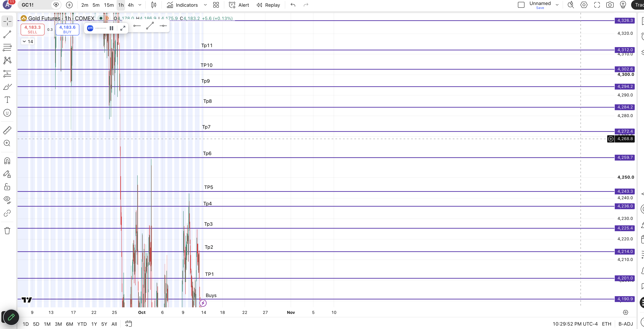Image resolution: width=644 pixels, height=329 pixels.
Task: Select the brush drawing tool
Action: coord(7,87)
